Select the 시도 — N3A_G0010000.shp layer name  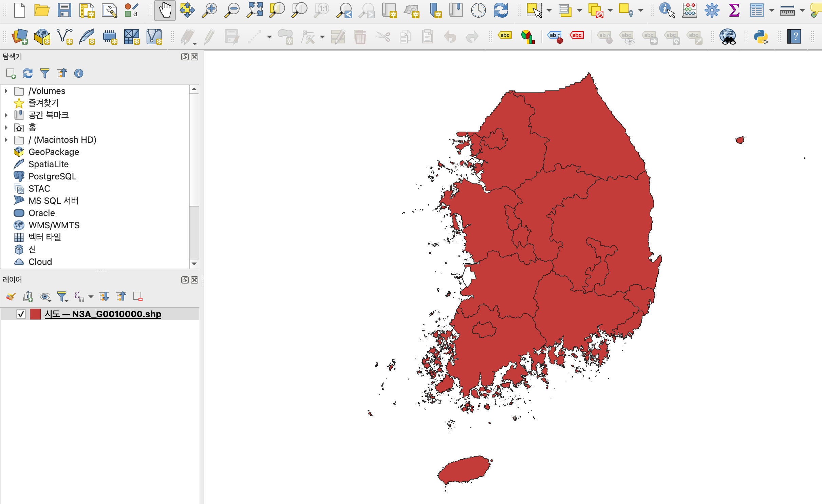pyautogui.click(x=103, y=314)
